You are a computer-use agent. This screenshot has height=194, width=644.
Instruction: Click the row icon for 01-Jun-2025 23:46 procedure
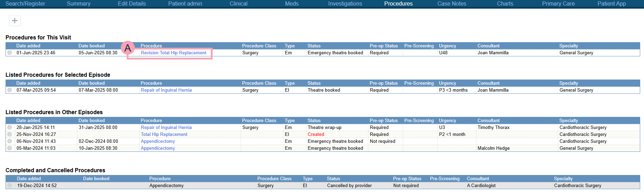coord(10,53)
